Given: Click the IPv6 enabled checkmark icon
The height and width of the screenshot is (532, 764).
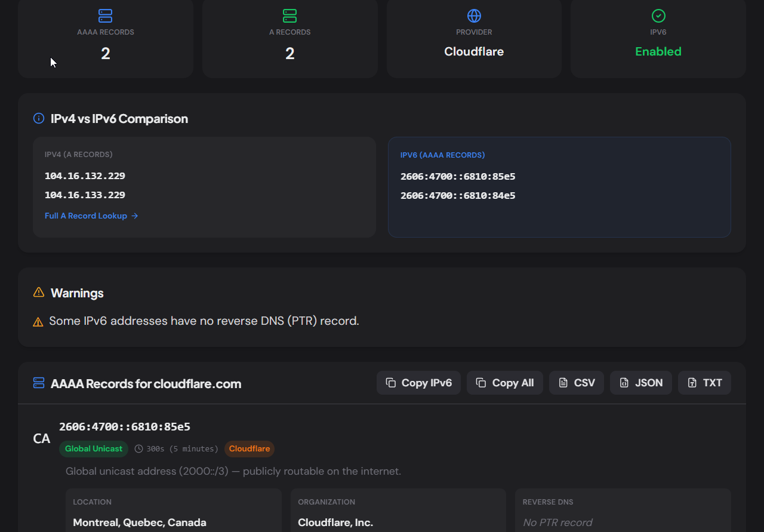Looking at the screenshot, I should (658, 16).
